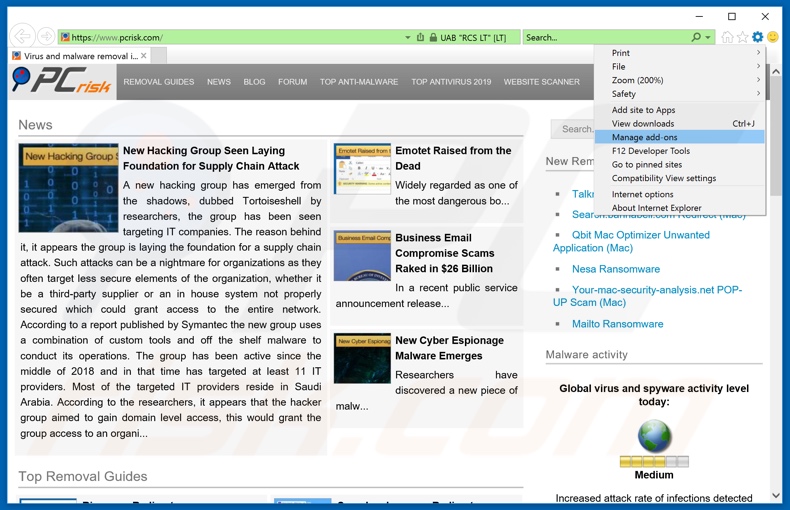Select About Internet Explorer
Image resolution: width=790 pixels, height=510 pixels.
click(x=680, y=208)
